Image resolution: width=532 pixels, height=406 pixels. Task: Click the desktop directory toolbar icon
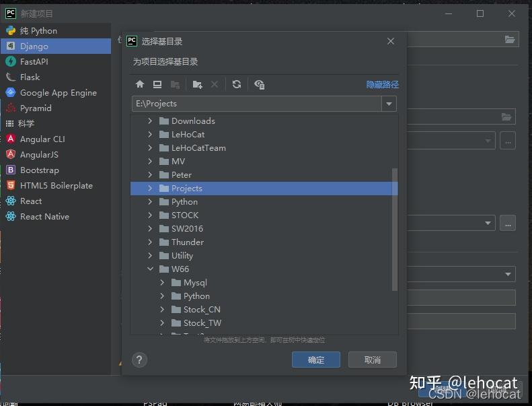tap(157, 84)
